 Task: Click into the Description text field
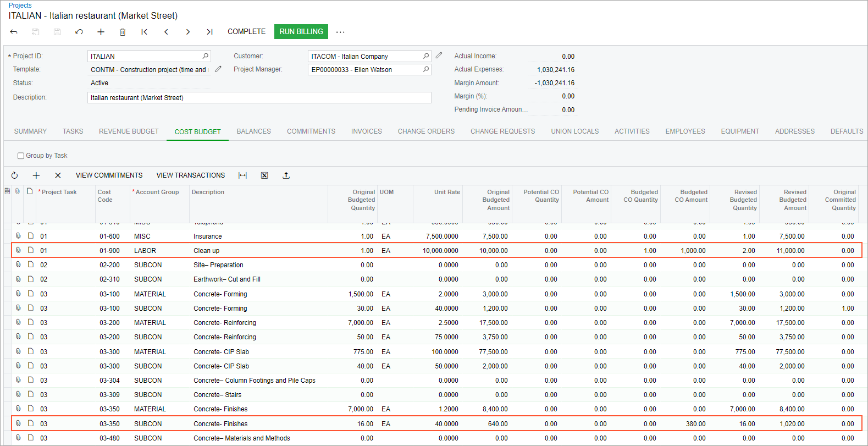(x=259, y=98)
